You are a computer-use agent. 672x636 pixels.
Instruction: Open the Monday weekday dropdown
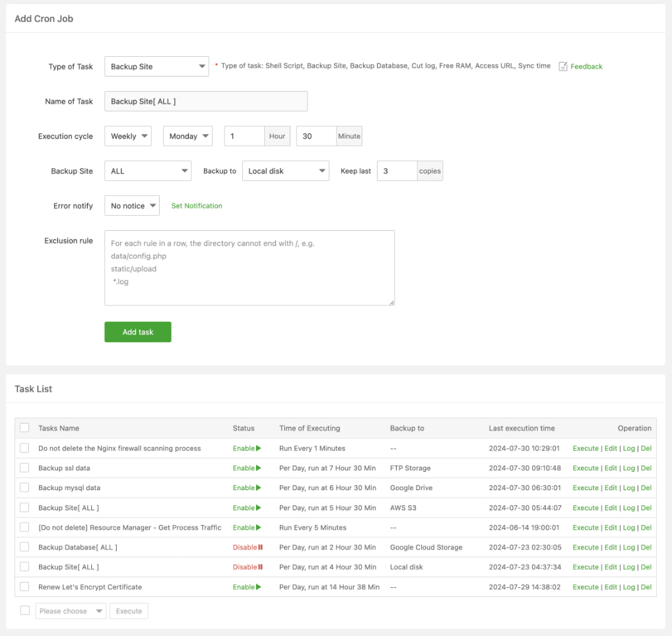pyautogui.click(x=187, y=137)
